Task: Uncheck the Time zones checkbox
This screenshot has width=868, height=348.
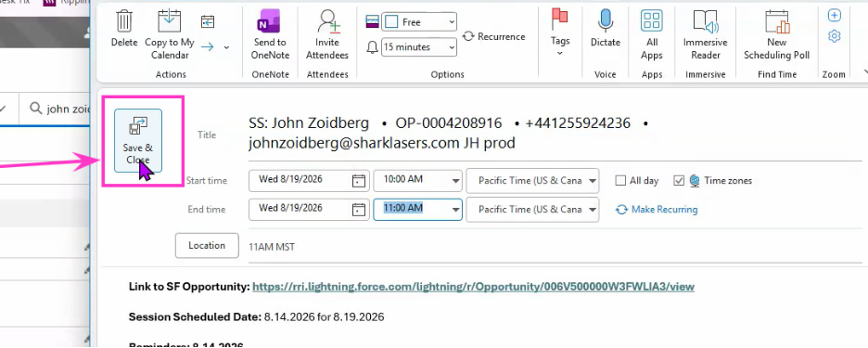Action: coord(679,181)
